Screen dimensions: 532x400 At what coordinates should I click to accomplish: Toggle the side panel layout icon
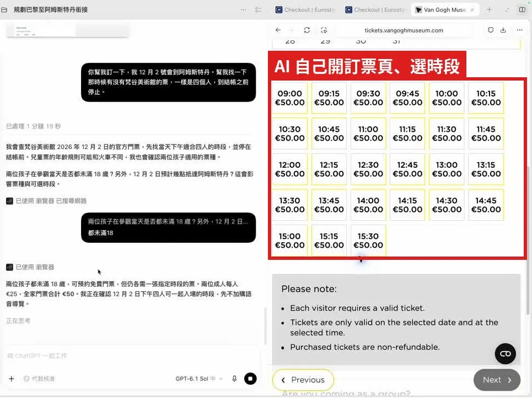[x=522, y=10]
